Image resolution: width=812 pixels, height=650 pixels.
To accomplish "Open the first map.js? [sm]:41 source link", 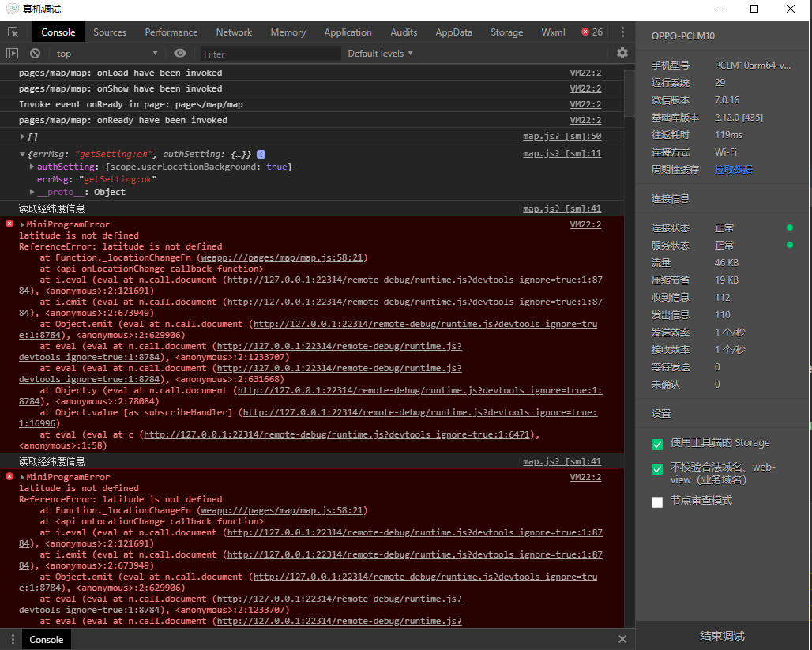I will click(562, 209).
